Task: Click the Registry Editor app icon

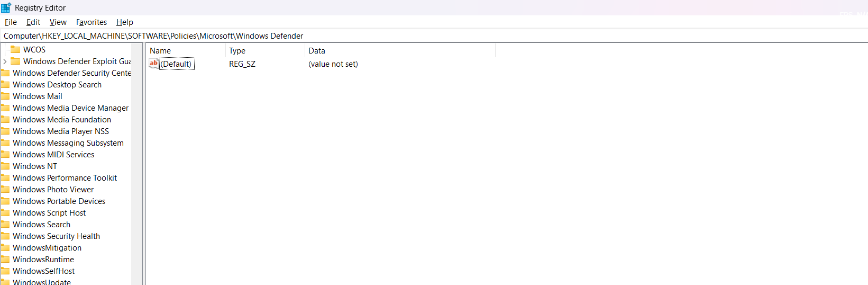Action: pyautogui.click(x=6, y=7)
